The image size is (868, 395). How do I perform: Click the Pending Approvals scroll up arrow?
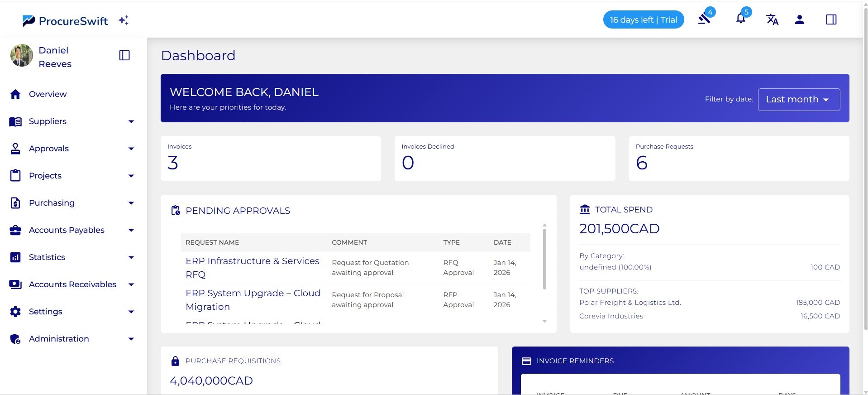coord(544,225)
